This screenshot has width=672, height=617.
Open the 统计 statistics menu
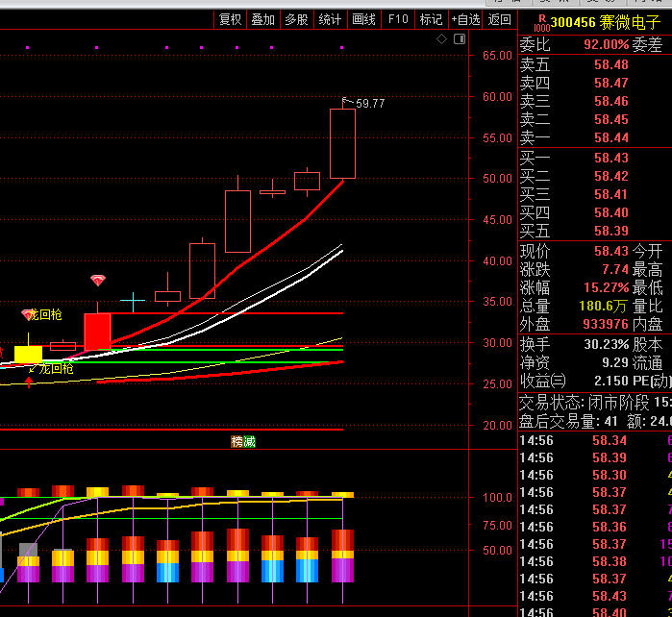coord(330,19)
